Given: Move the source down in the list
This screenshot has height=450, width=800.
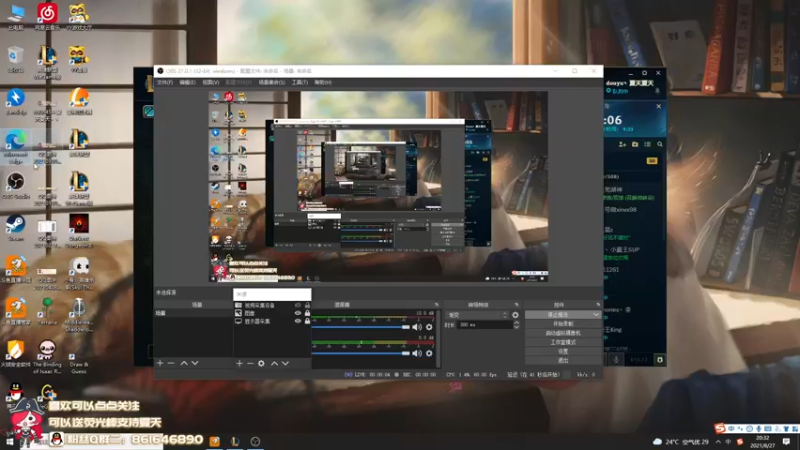Looking at the screenshot, I should [x=286, y=363].
